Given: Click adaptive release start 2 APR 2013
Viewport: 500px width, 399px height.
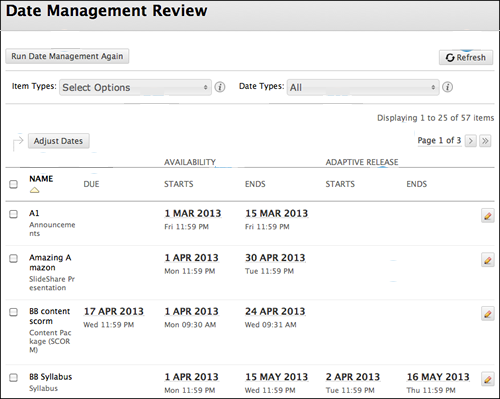Looking at the screenshot, I should click(x=353, y=377).
